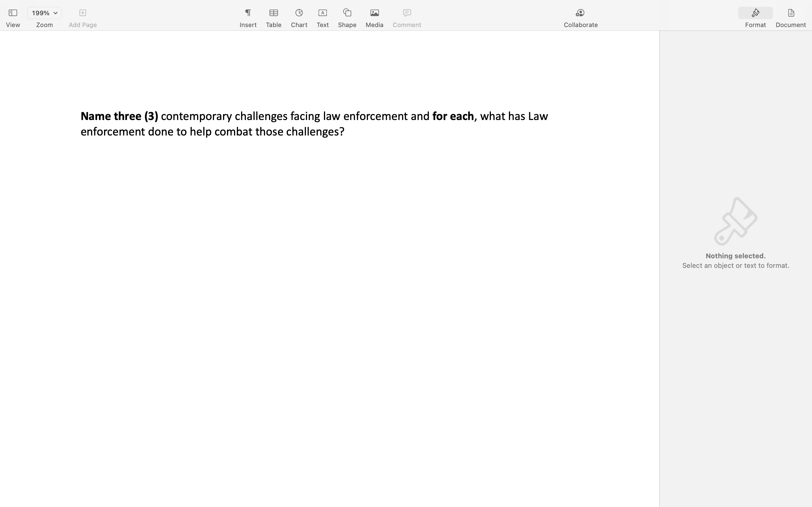Toggle the Document inspector panel

point(791,13)
